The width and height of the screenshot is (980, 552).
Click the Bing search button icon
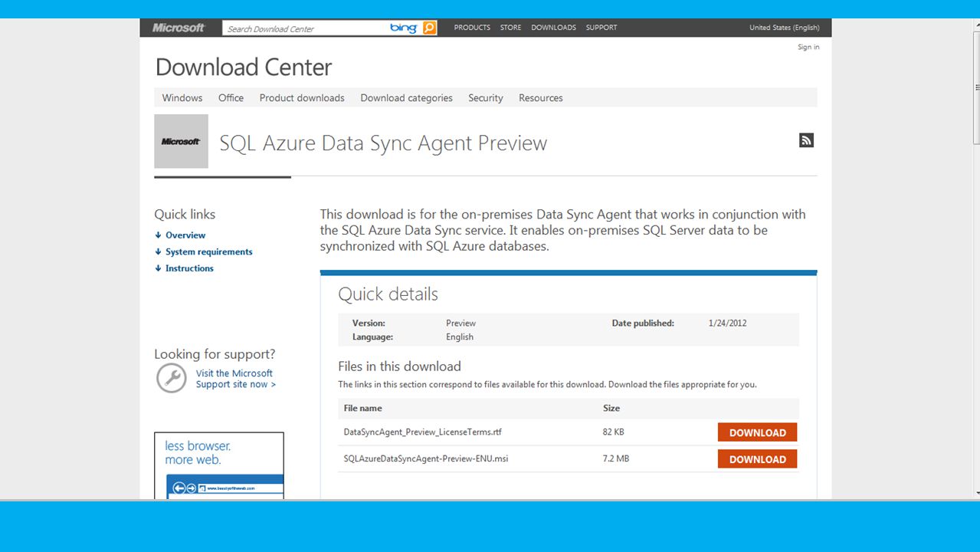[429, 28]
